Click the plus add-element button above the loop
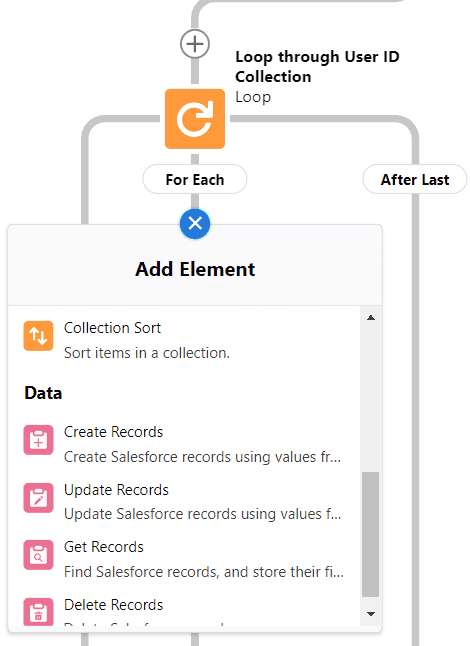This screenshot has height=646, width=470. click(x=195, y=44)
